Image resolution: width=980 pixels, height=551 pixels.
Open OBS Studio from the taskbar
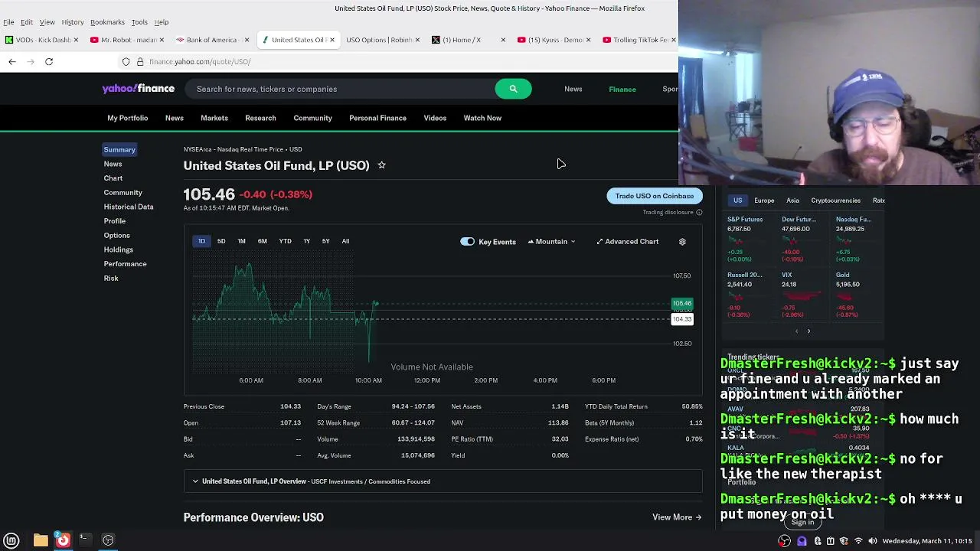point(108,540)
